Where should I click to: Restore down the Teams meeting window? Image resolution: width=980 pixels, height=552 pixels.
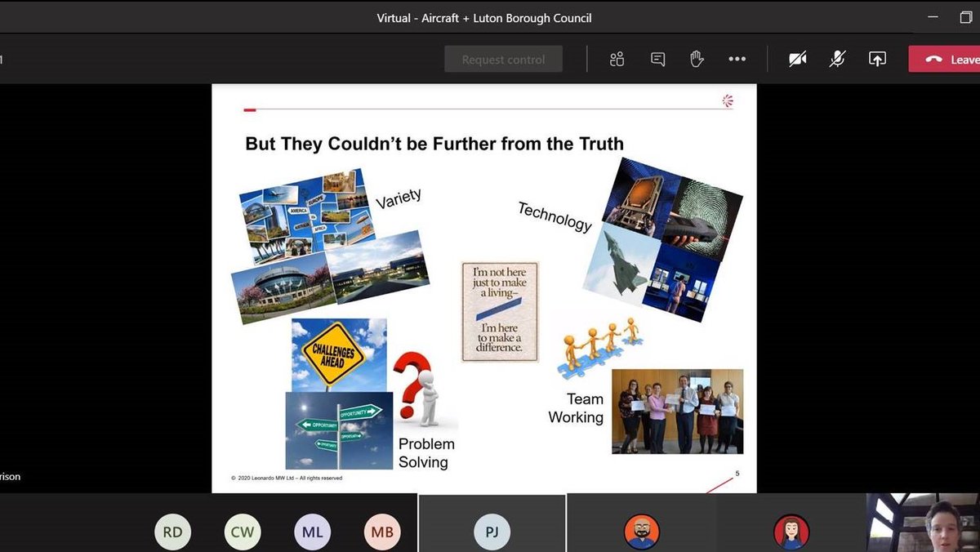966,18
